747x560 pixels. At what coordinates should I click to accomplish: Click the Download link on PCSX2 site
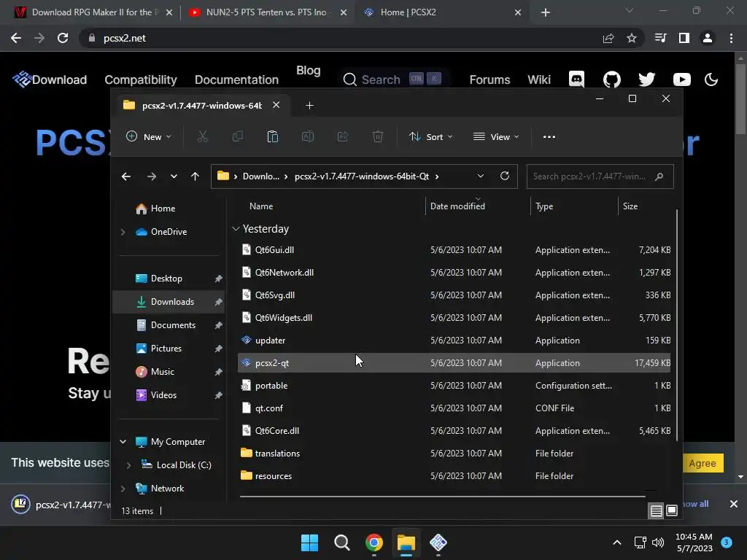[x=59, y=79]
